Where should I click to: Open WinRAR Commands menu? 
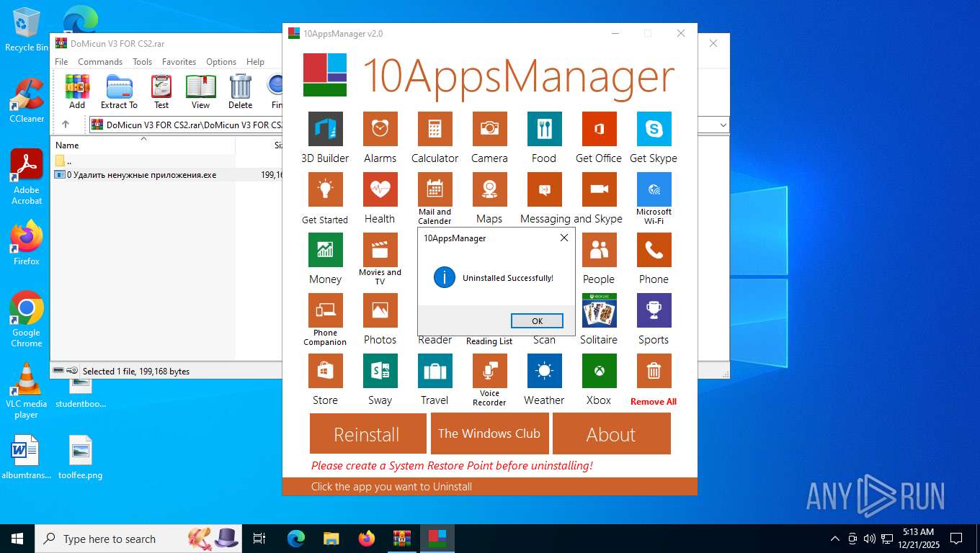pos(100,62)
